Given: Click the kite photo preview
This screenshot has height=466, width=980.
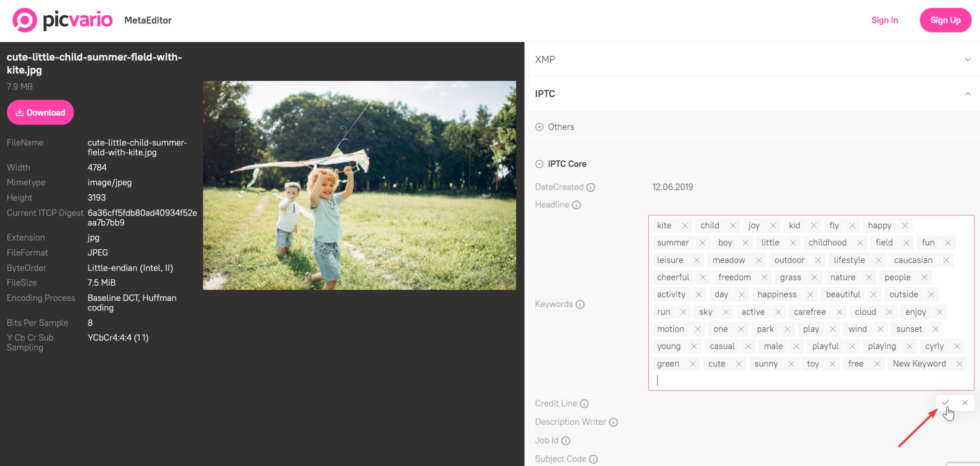Looking at the screenshot, I should 359,185.
